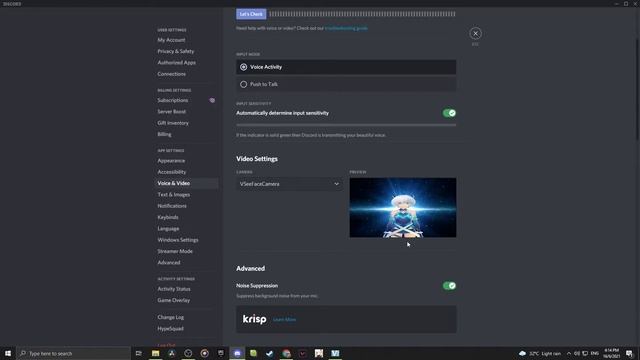
Task: Select Voice Activity input mode
Action: 346,67
